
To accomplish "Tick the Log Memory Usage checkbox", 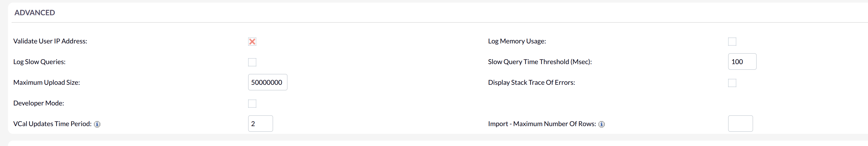I will (x=732, y=42).
